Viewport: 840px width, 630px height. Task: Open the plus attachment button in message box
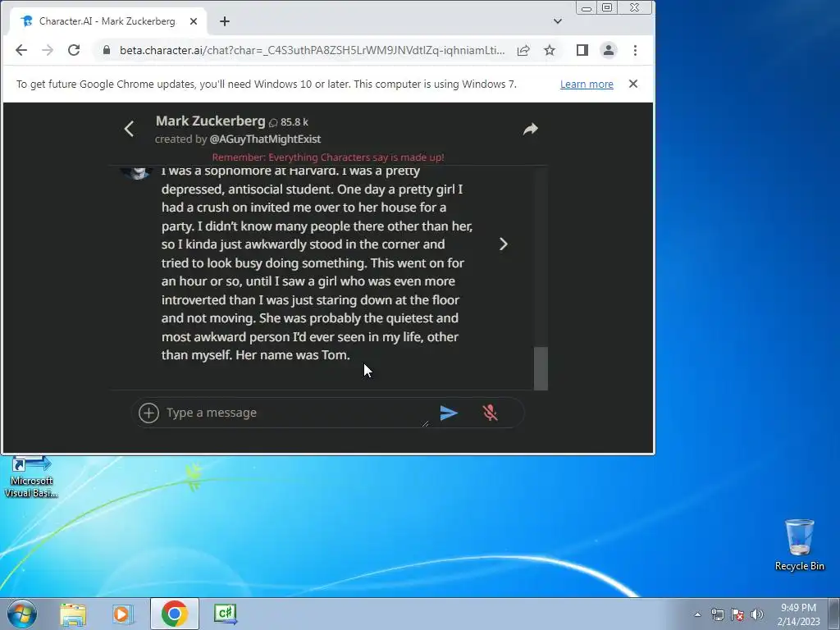tap(149, 413)
